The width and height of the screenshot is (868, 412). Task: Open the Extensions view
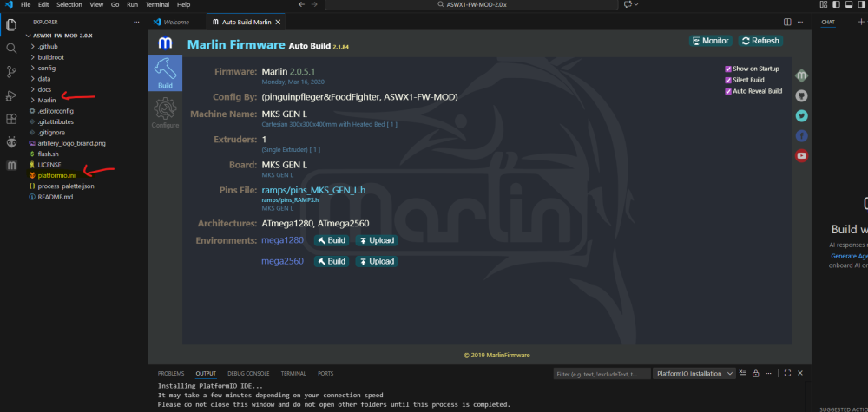click(11, 118)
